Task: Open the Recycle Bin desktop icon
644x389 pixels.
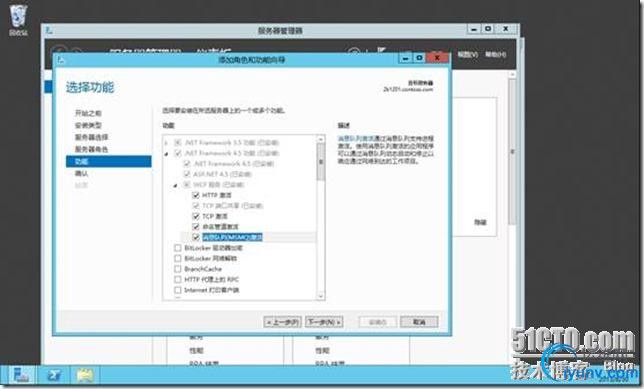Action: (x=18, y=21)
